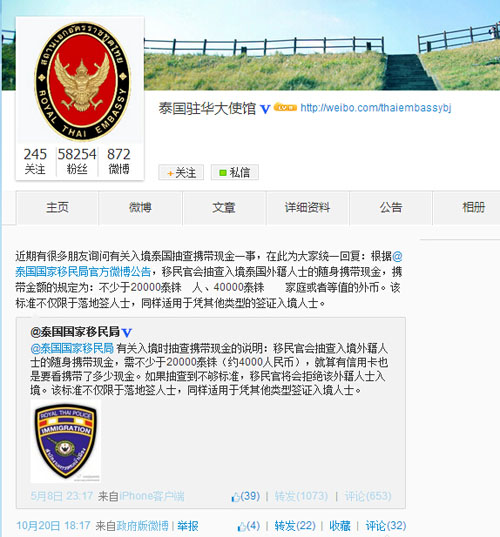The width and height of the screenshot is (500, 537).
Task: Repost using the 转发(22) link
Action: point(295,526)
